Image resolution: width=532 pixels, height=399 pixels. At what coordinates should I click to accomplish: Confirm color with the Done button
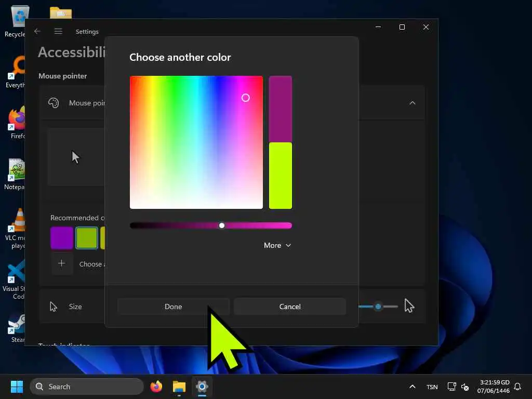pyautogui.click(x=174, y=307)
